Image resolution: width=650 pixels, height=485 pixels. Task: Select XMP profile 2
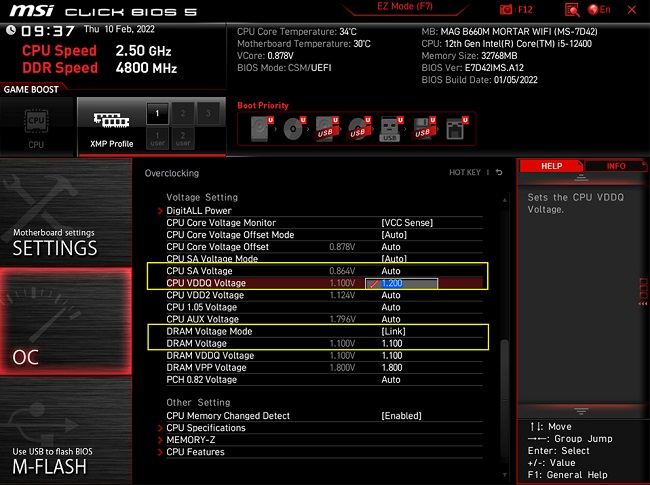click(183, 113)
